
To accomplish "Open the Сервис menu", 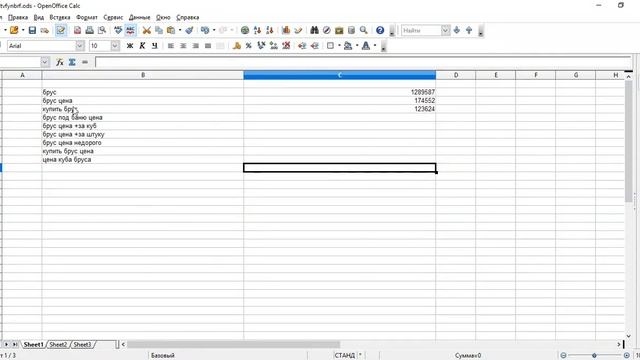I will click(x=113, y=18).
